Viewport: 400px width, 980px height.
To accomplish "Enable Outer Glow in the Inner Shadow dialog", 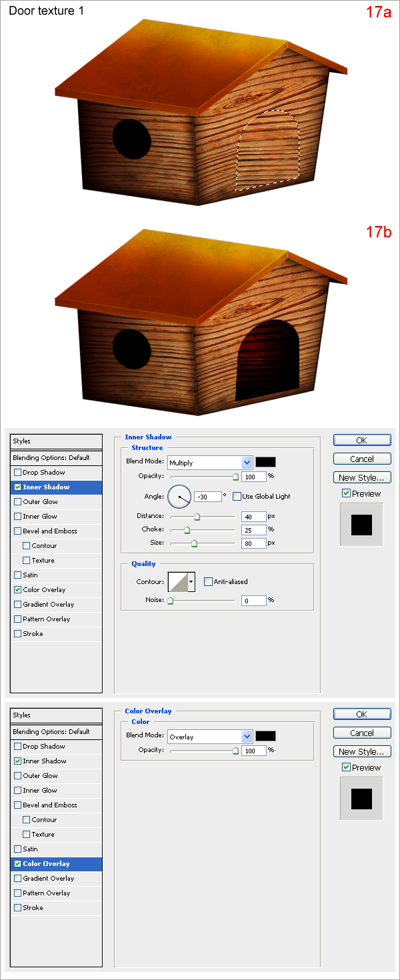I will (x=17, y=502).
